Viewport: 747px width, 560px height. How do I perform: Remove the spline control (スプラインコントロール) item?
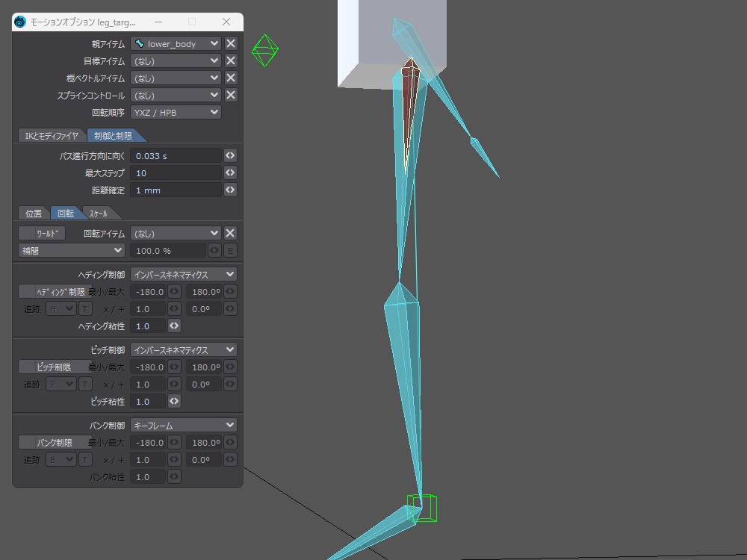click(x=231, y=95)
